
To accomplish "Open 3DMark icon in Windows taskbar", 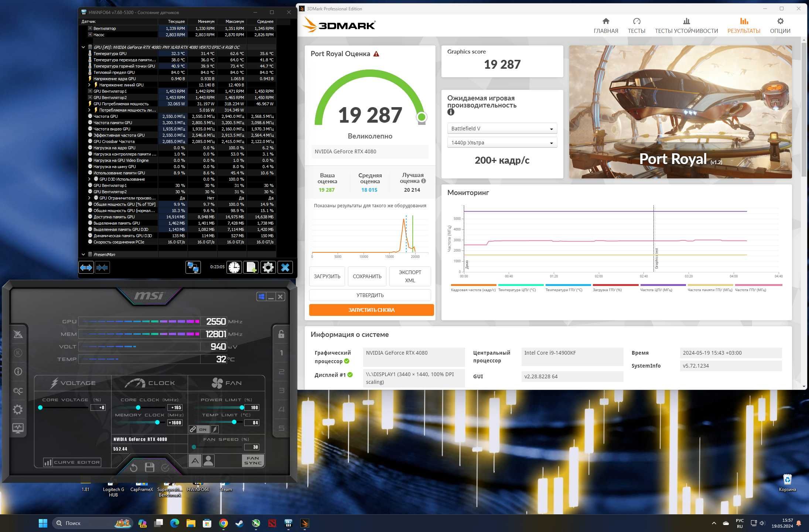I will pyautogui.click(x=304, y=523).
